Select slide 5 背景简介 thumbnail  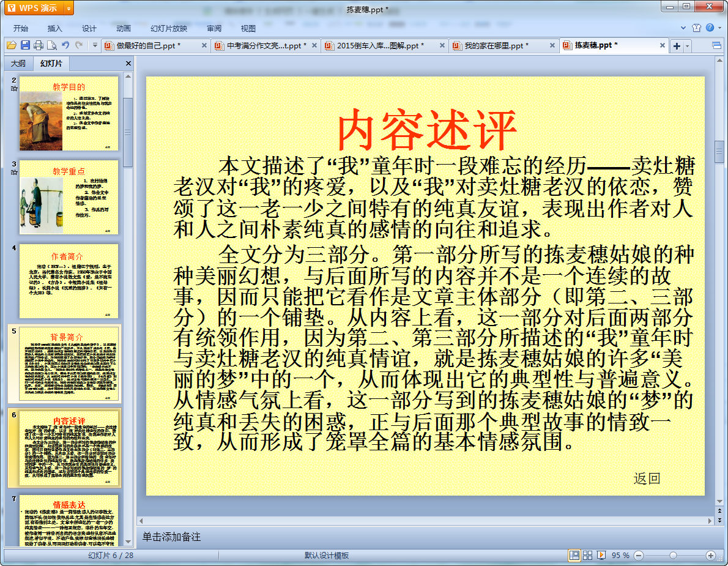coord(69,364)
